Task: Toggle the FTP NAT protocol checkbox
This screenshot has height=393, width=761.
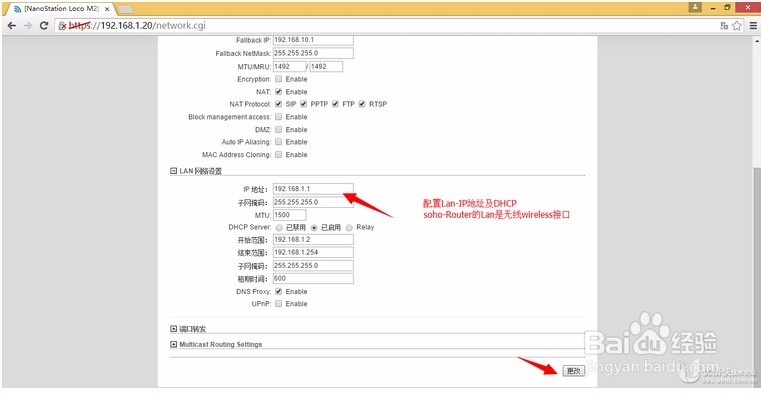Action: (335, 104)
